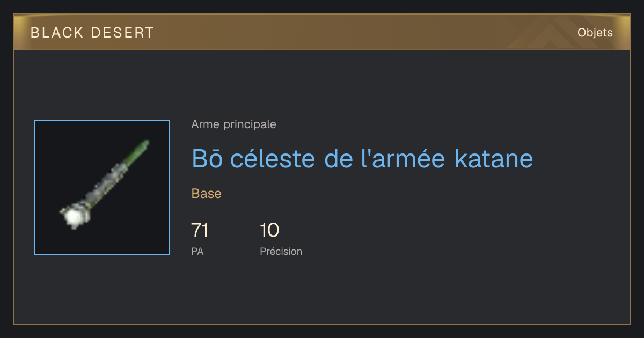Screen dimensions: 644x338
Task: Select the blue-framed item thumbnail box
Action: click(102, 187)
